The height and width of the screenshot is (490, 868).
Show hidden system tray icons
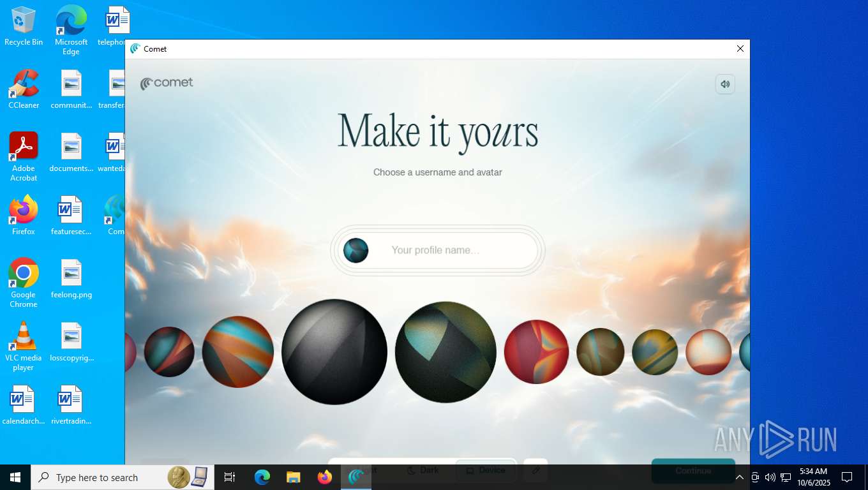(x=740, y=477)
